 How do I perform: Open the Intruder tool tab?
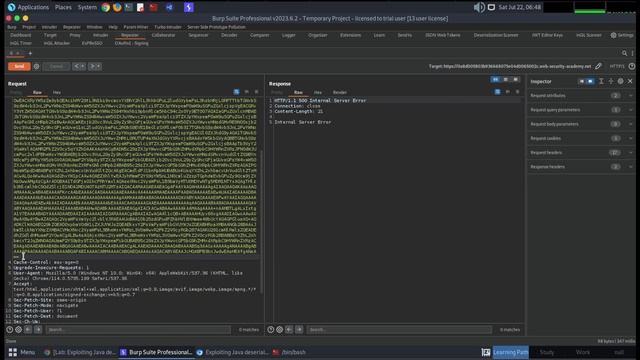pyautogui.click(x=100, y=35)
